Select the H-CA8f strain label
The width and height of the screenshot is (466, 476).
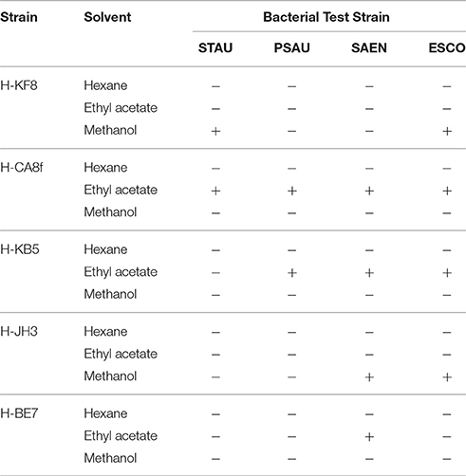[22, 167]
